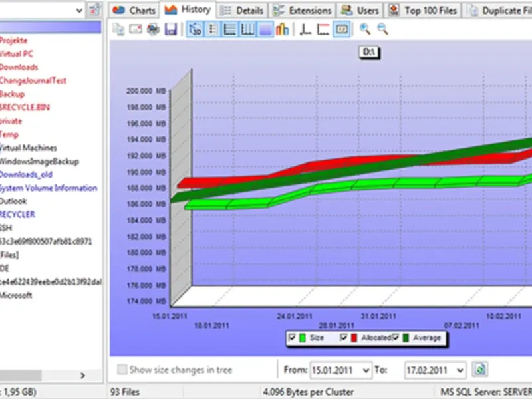Toggle the gradient background button
Viewport: 532px width, 399px height.
click(265, 29)
